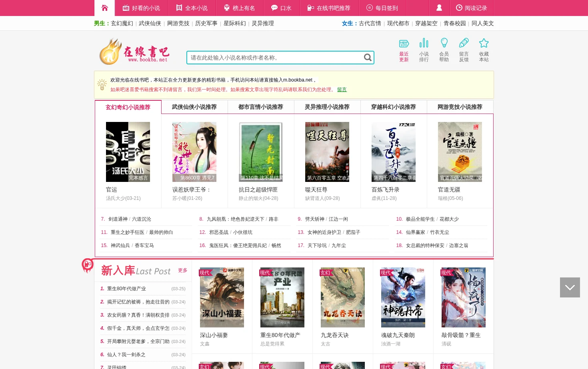Open 九龙吞天诀 book cover
The image size is (588, 369).
click(x=343, y=297)
